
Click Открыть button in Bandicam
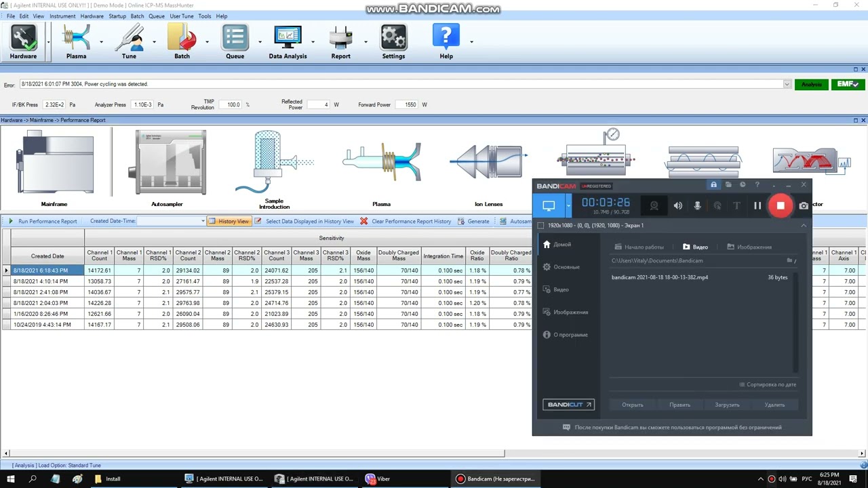tap(633, 405)
